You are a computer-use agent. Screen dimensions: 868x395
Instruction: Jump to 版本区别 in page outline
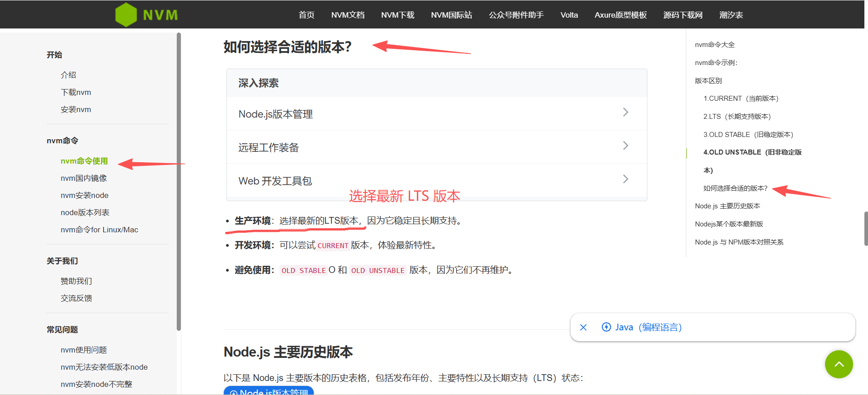coord(708,81)
